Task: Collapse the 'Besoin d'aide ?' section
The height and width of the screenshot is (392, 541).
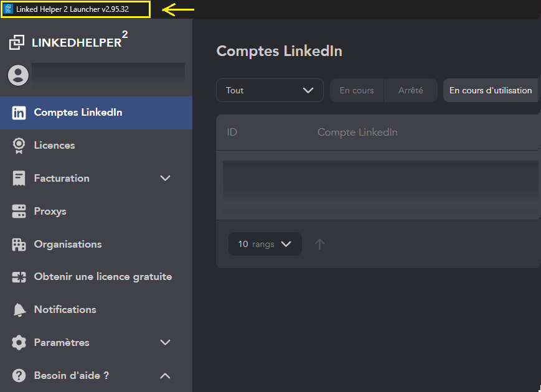Action: 165,376
